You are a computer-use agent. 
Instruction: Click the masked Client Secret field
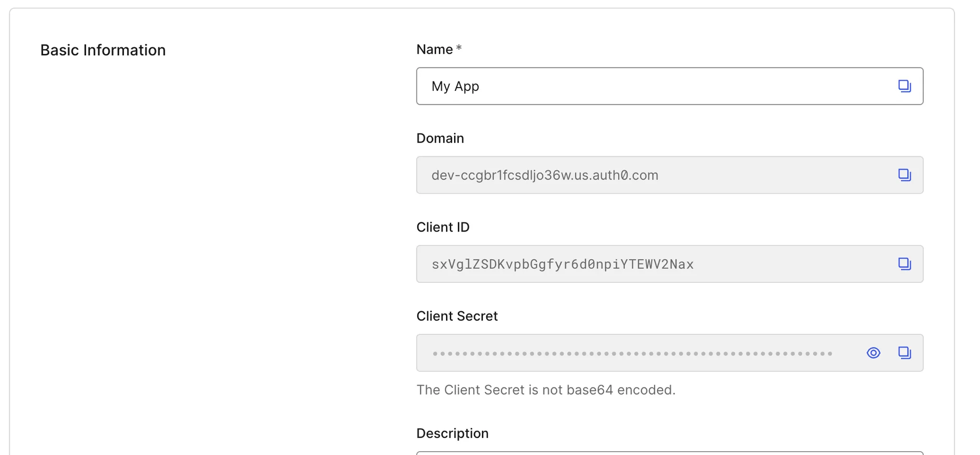click(x=632, y=354)
